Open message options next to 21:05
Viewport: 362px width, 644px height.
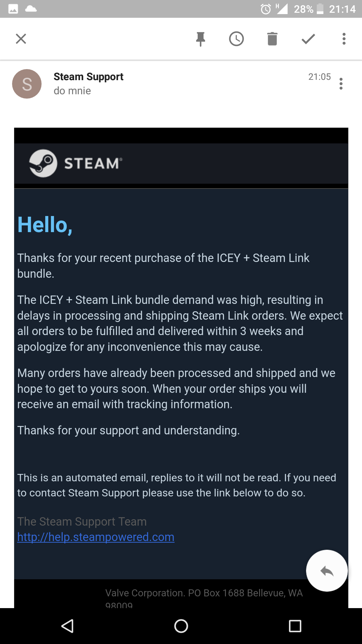341,84
